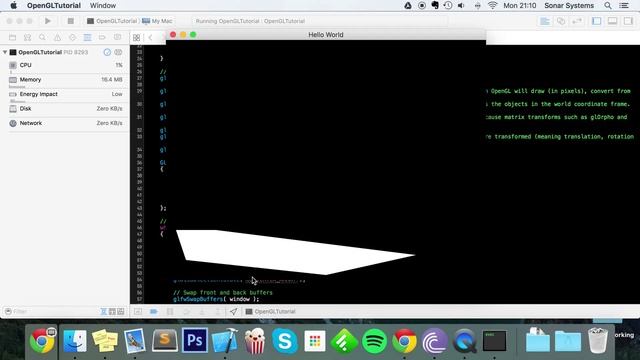Open the Apple menu
The width and height of the screenshot is (640, 360).
pos(13,6)
